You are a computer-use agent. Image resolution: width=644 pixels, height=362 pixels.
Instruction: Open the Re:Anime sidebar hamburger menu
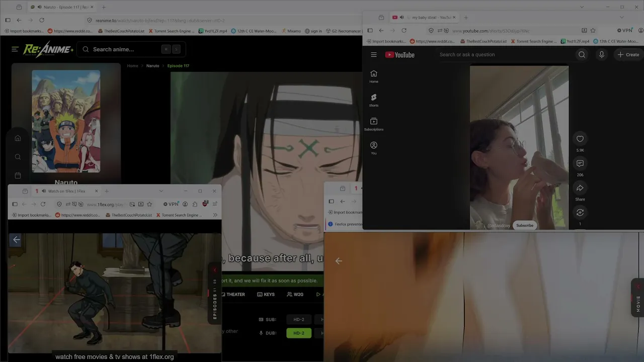tap(15, 49)
